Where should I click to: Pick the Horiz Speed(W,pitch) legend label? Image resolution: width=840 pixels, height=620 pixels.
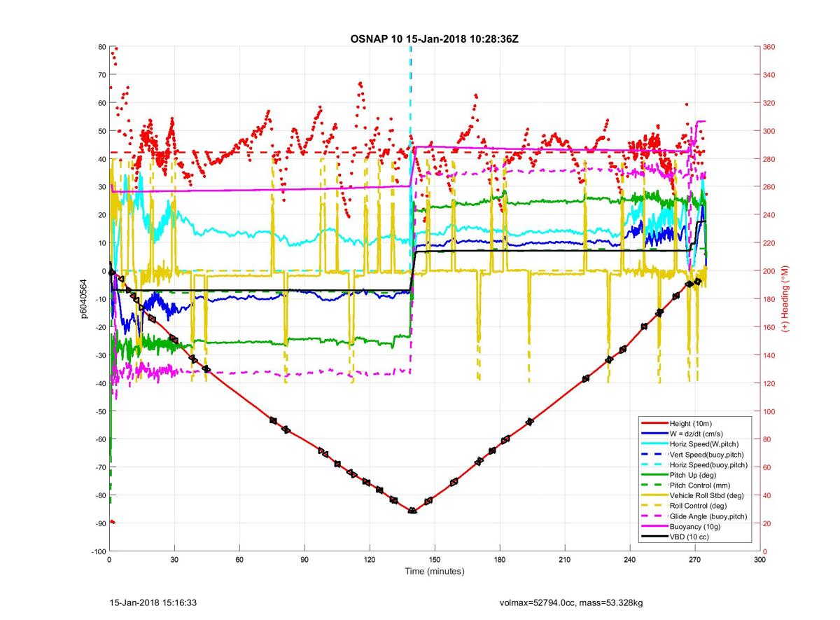[x=704, y=444]
